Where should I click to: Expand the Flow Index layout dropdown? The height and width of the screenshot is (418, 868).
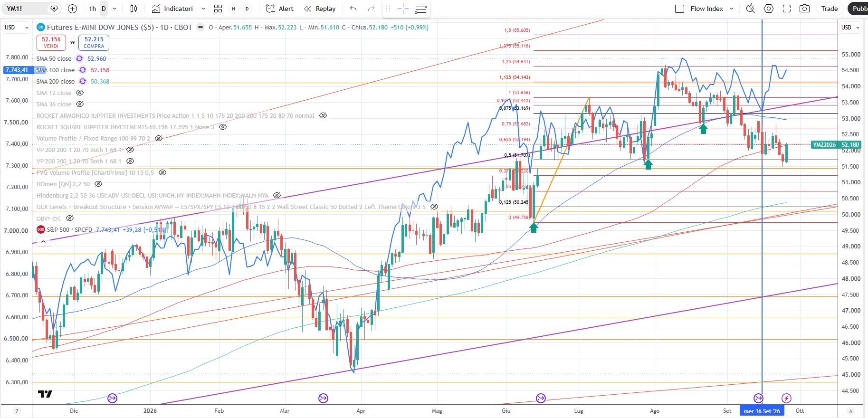732,9
